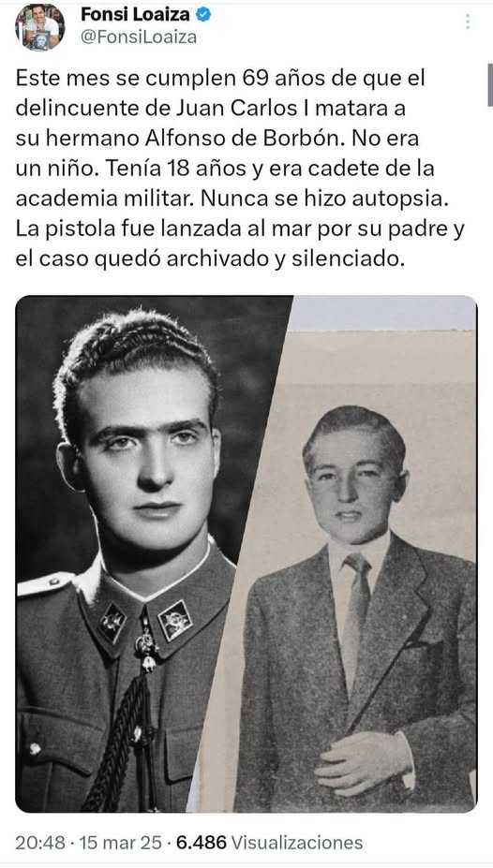Screen dimensions: 493x868
Task: Click the text 'La pistola fue lanzada al mar'
Action: tap(163, 229)
